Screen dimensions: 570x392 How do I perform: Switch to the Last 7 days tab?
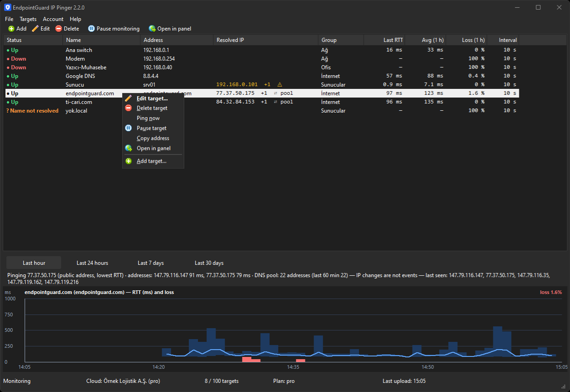click(150, 263)
